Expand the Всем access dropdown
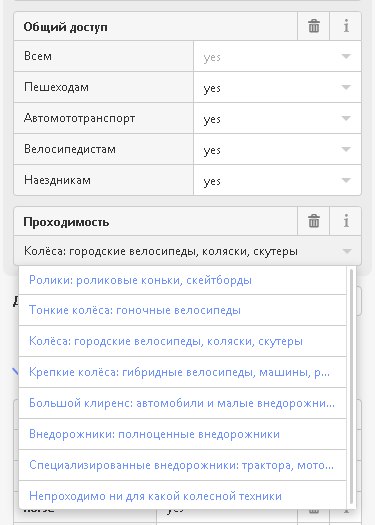 (x=346, y=56)
